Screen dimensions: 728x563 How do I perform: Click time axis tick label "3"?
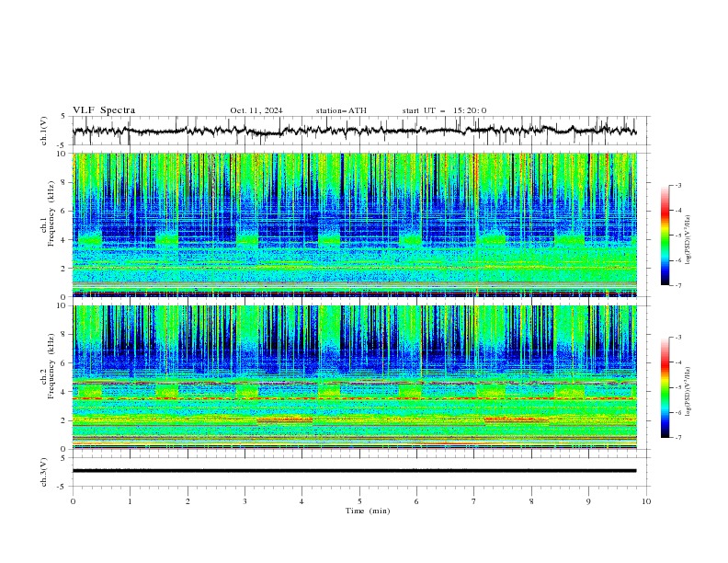coord(245,501)
